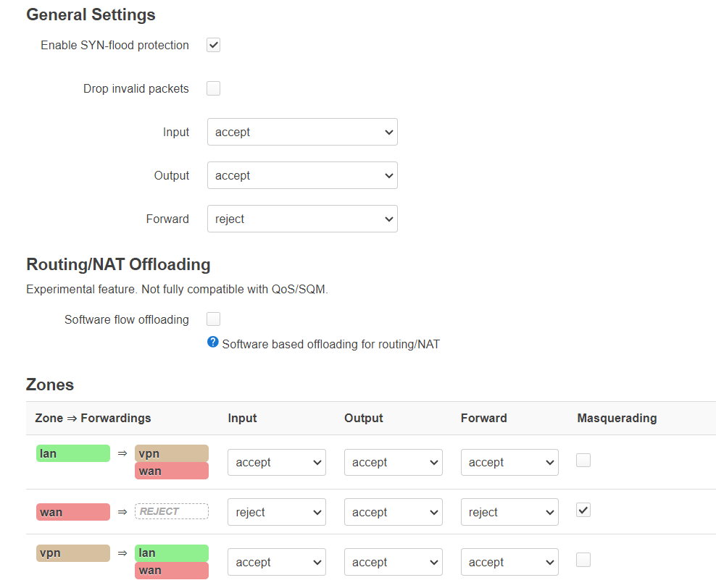The width and height of the screenshot is (716, 588).
Task: Click the green lan zone badge
Action: point(73,453)
